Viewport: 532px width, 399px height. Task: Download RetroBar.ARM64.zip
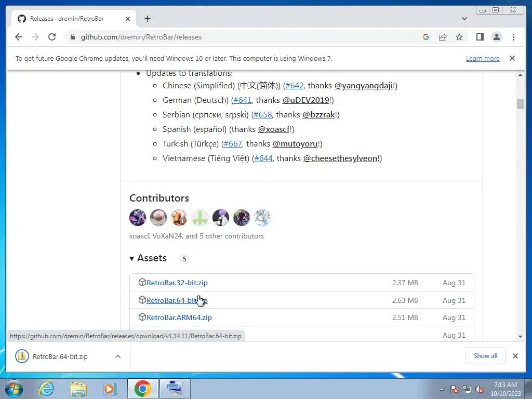click(x=179, y=317)
